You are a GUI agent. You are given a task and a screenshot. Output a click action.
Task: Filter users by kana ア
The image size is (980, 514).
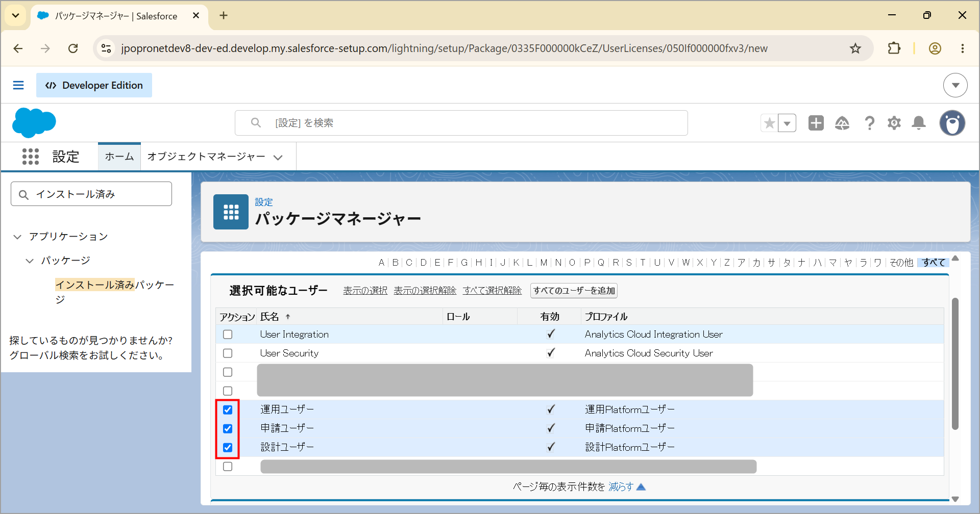(741, 263)
